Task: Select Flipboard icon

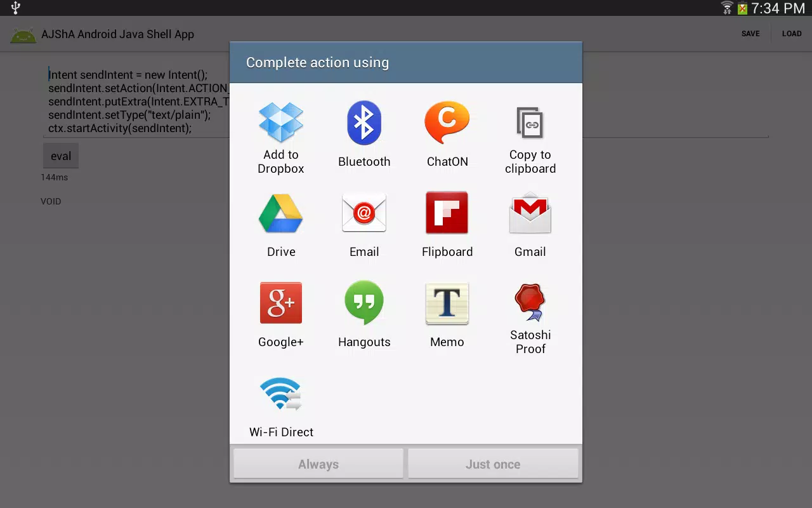Action: coord(447,213)
